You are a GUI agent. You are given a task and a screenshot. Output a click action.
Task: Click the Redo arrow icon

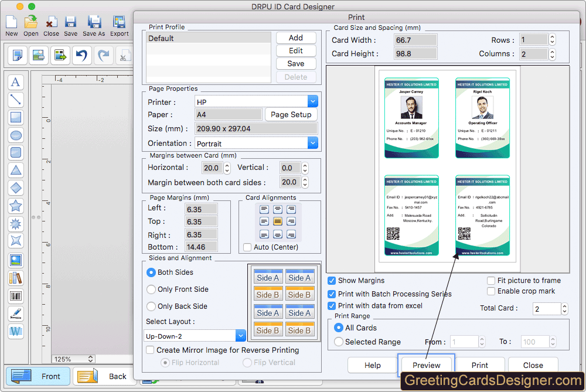103,56
